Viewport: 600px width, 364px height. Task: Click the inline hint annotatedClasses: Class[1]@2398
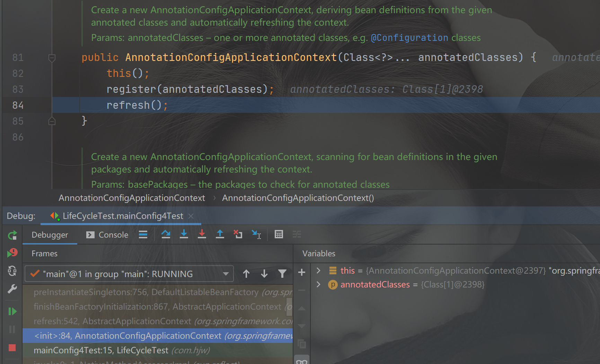point(387,89)
